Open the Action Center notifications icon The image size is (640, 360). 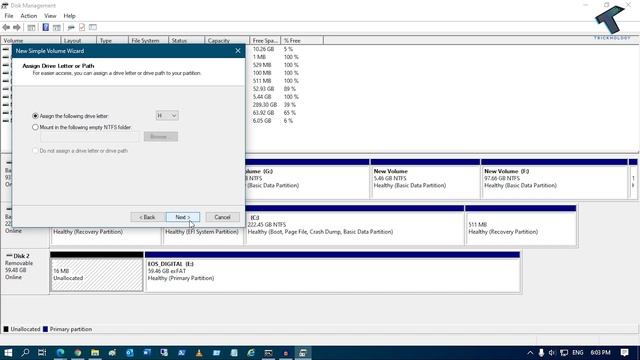(624, 353)
